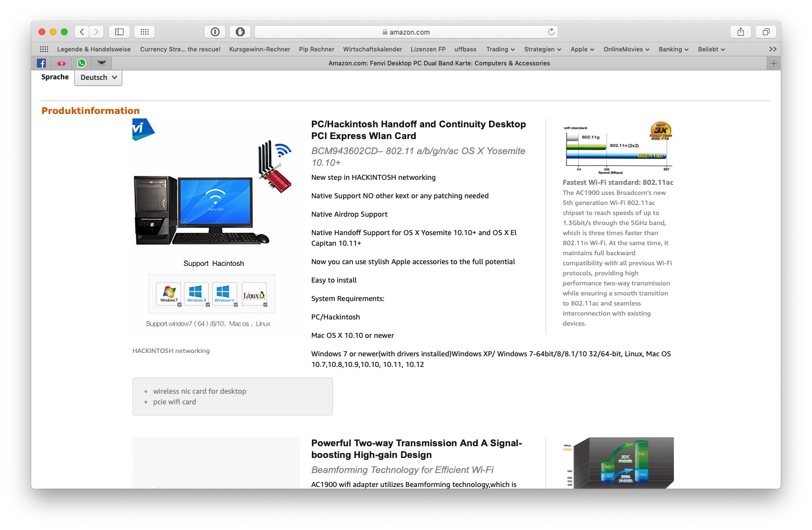This screenshot has width=812, height=530.
Task: Click the PC/Hackintosh Handoff and Continuity heading
Action: (x=419, y=130)
